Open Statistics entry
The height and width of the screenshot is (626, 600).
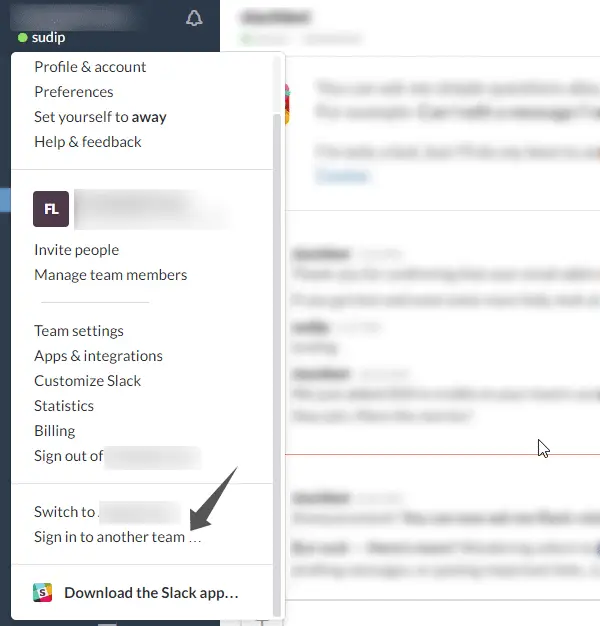[64, 406]
